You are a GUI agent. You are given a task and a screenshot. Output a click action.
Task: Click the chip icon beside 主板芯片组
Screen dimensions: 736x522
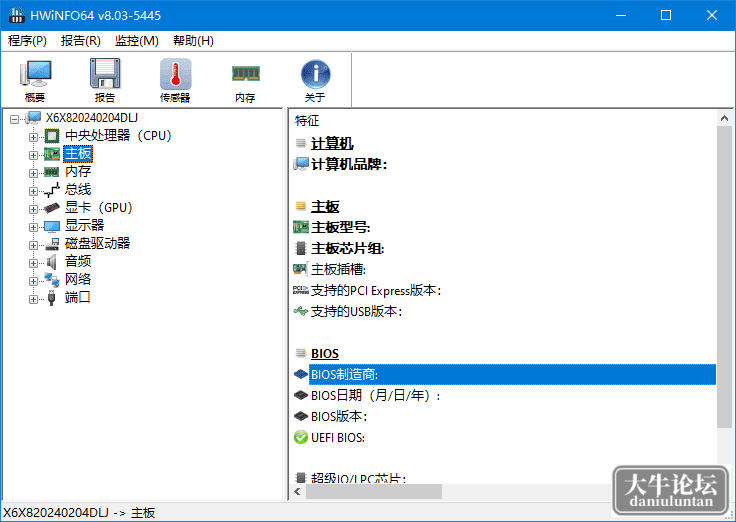point(301,248)
